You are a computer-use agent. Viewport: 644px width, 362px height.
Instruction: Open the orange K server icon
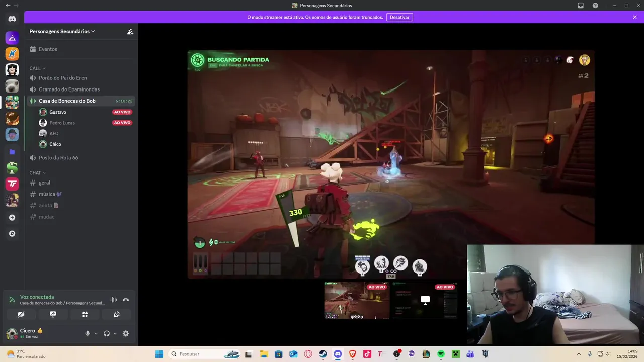coord(12,54)
